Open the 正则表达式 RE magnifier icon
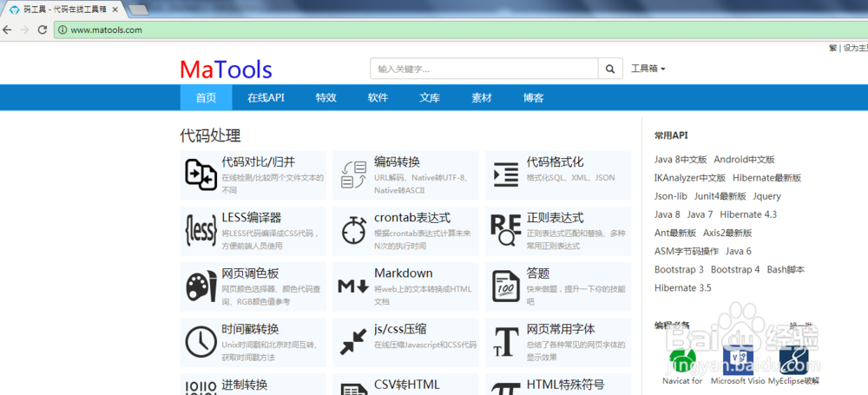Viewport: 868px width, 395px height. 505,230
